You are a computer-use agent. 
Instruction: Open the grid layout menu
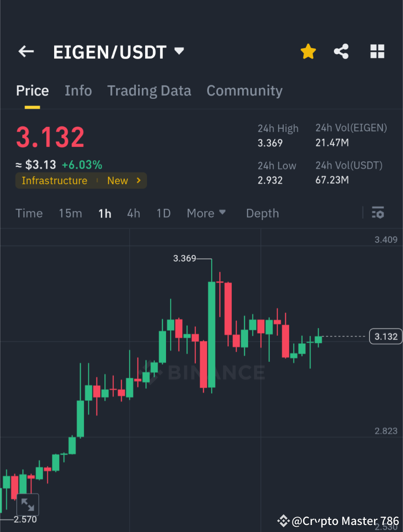click(x=377, y=51)
